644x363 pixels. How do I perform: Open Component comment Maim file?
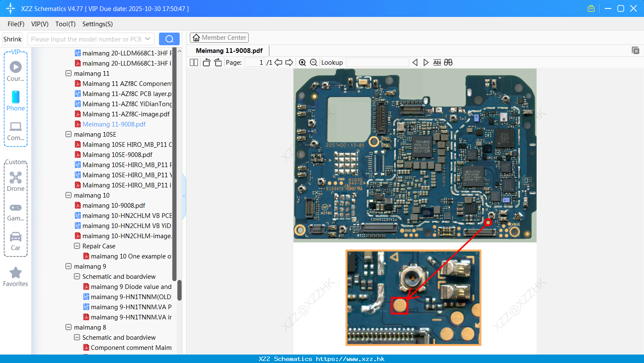128,347
